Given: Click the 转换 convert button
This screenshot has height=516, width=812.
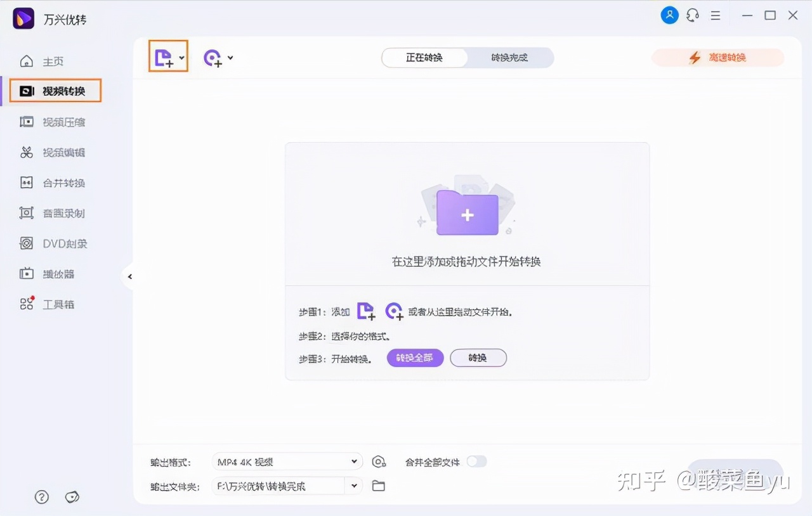Looking at the screenshot, I should click(x=478, y=358).
